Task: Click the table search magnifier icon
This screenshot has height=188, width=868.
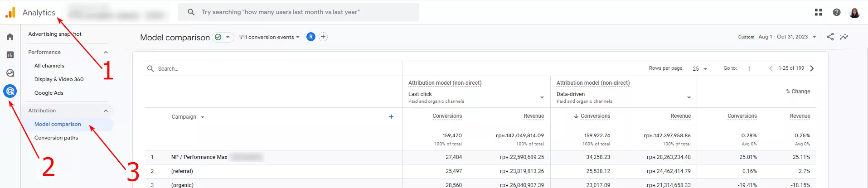Action: point(150,69)
